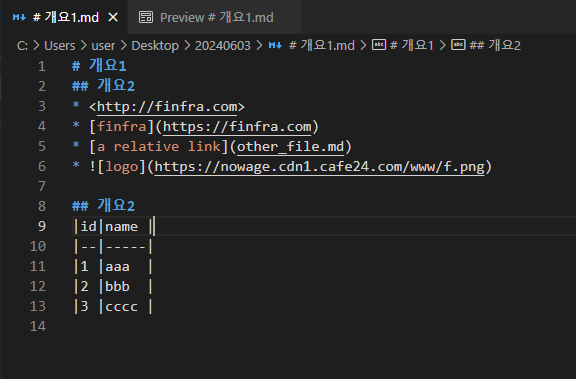
Task: Place cursor in the cccc table cell
Action: point(121,306)
